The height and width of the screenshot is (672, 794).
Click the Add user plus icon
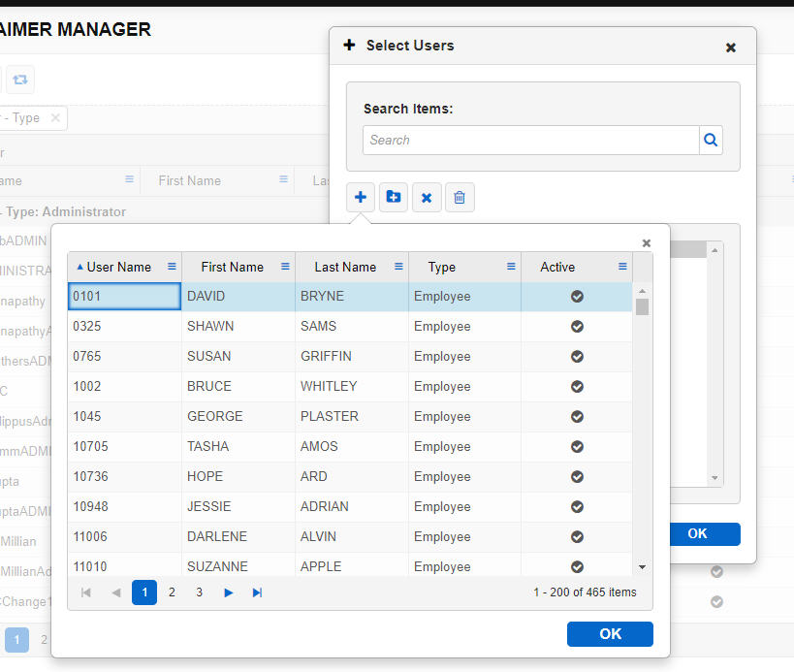[360, 197]
